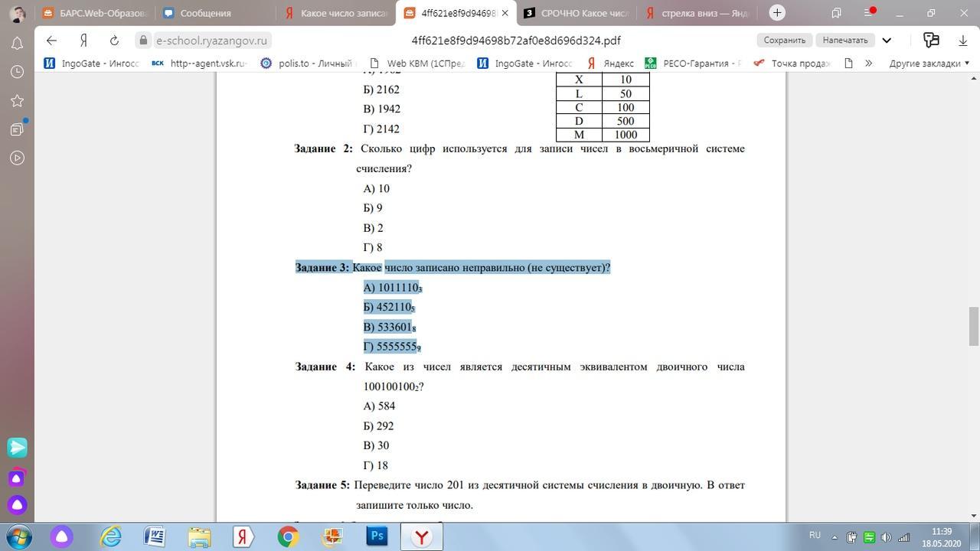
Task: Switch to Какое число записано tab
Action: tap(335, 13)
